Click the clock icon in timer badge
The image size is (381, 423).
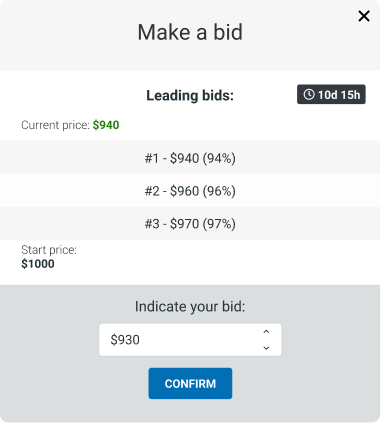tap(309, 95)
